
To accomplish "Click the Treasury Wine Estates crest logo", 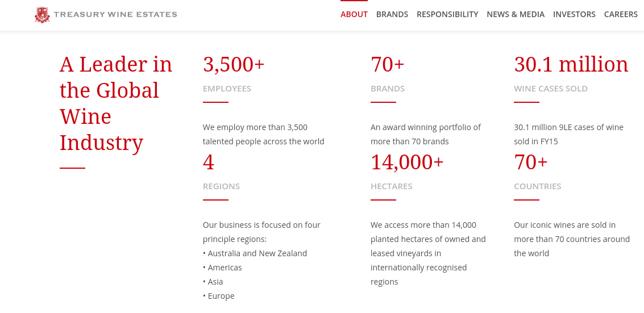I will [42, 15].
